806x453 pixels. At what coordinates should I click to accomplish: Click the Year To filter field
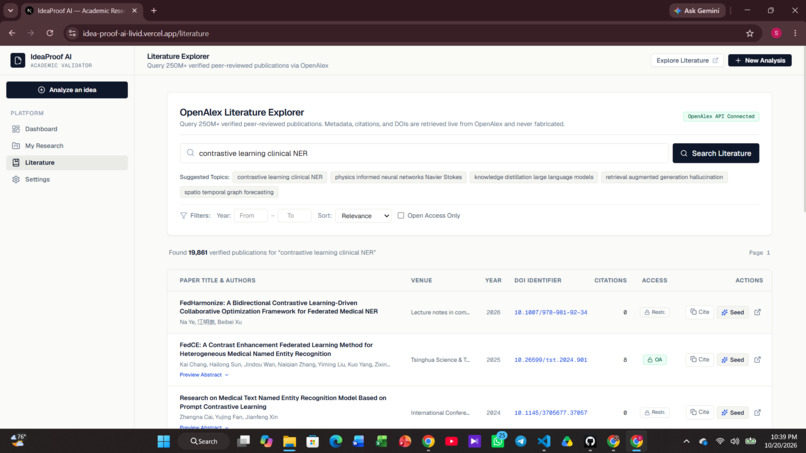click(295, 216)
